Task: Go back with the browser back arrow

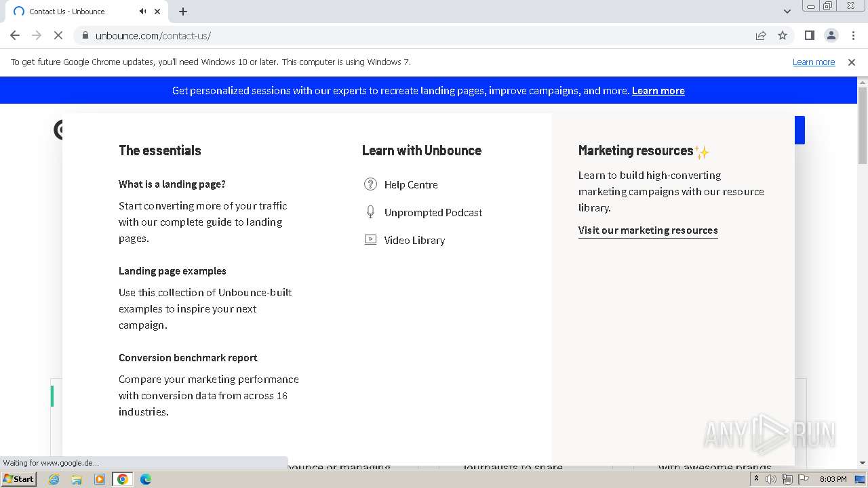Action: coord(15,35)
